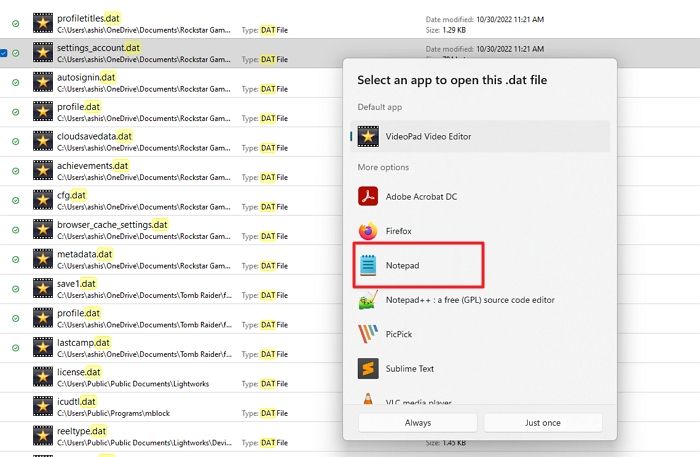Select the browser_cache_settings.dat file name
The height and width of the screenshot is (457, 700).
click(x=112, y=224)
